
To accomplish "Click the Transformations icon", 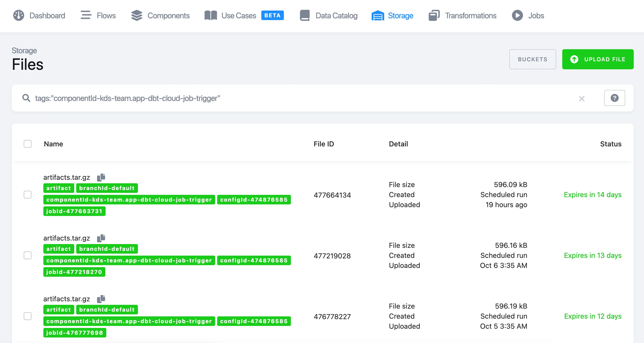I will [x=434, y=15].
